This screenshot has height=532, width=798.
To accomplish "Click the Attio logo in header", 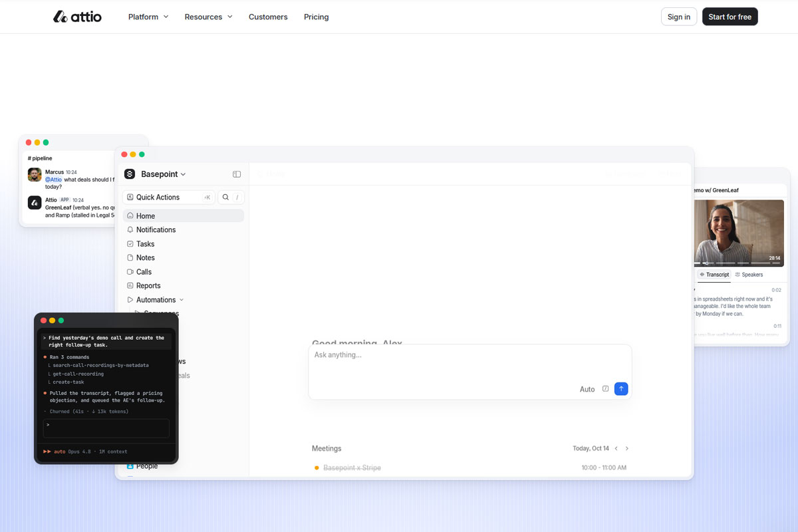I will click(77, 17).
